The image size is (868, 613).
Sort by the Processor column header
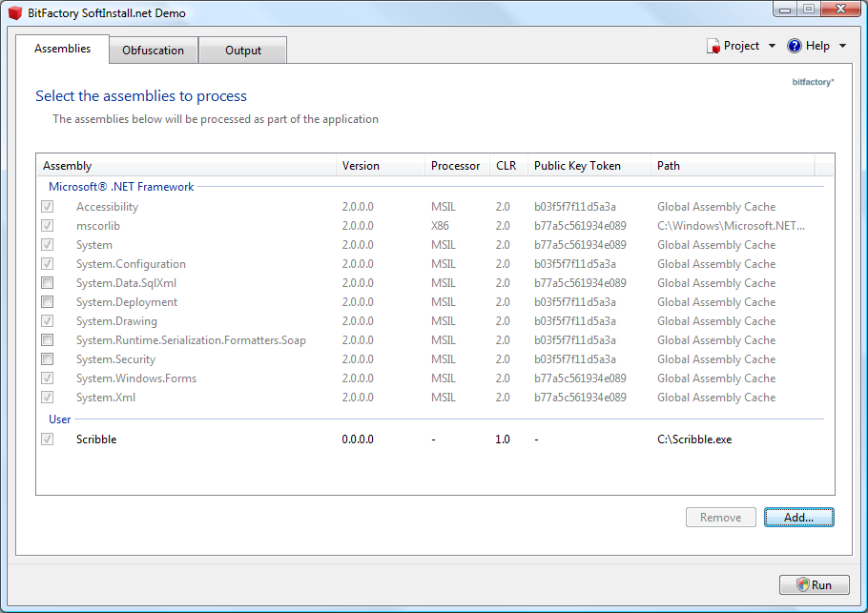[457, 166]
